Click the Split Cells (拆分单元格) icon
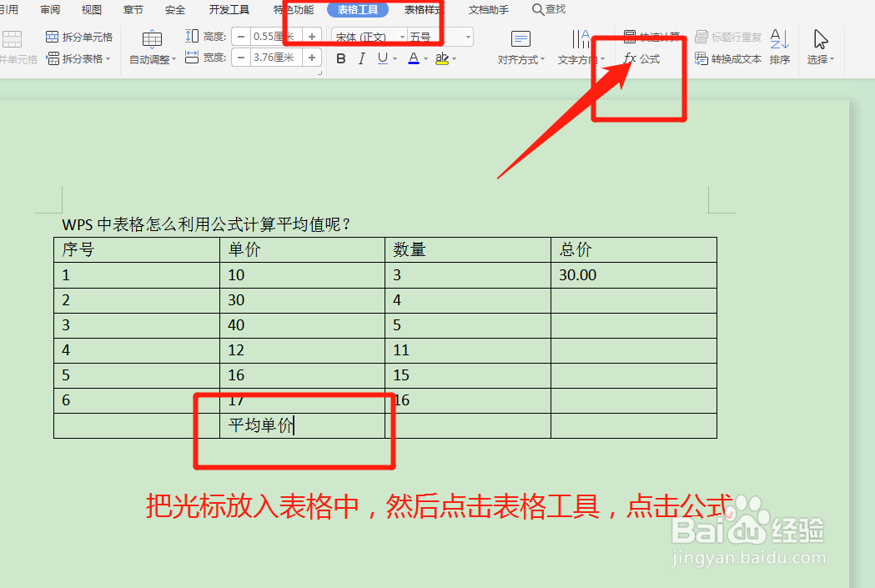875x588 pixels. [x=52, y=37]
